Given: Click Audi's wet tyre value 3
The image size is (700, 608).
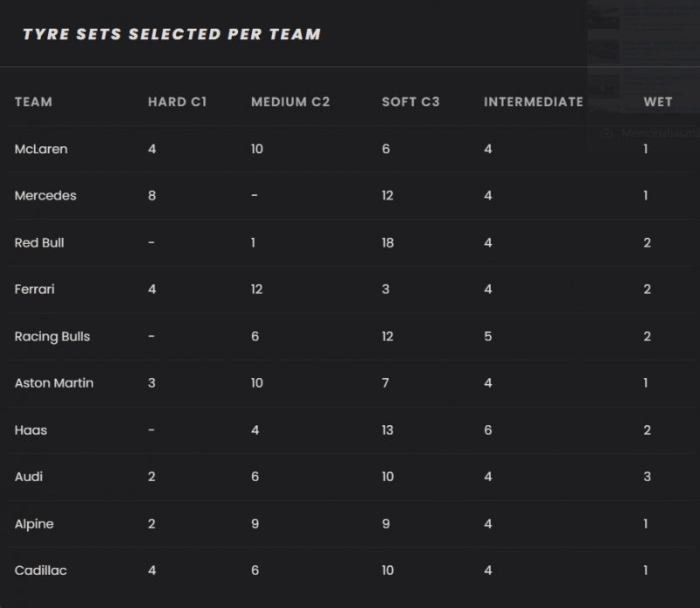Looking at the screenshot, I should click(x=647, y=477).
